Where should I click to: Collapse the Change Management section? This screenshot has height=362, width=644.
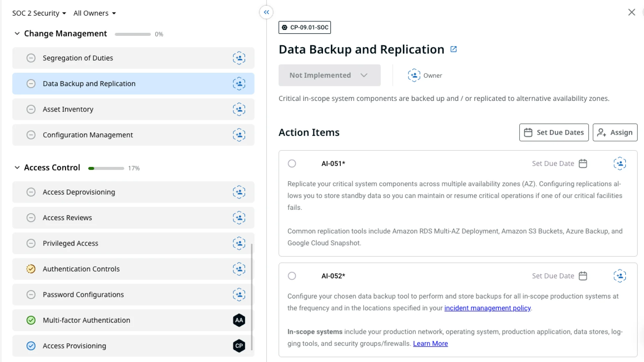pos(17,34)
